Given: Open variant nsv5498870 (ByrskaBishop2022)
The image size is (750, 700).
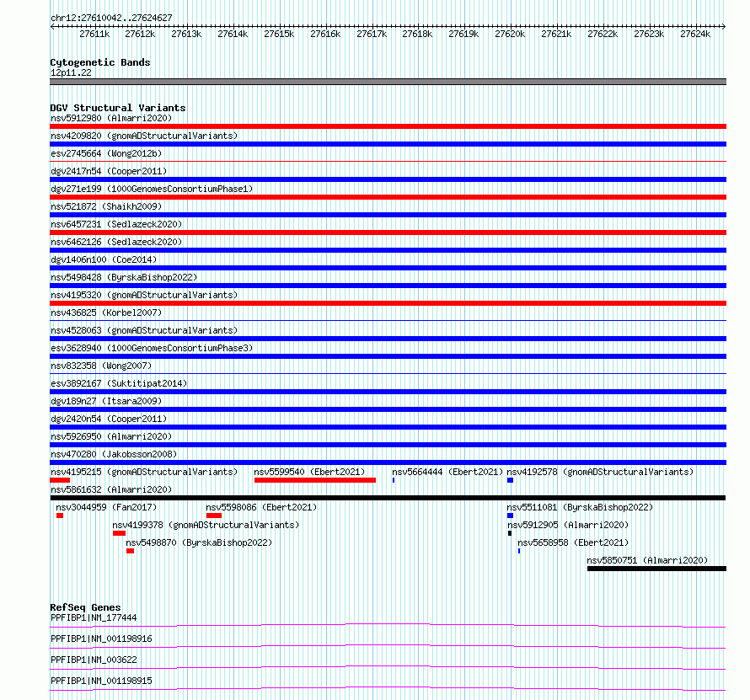Looking at the screenshot, I should coord(199,542).
